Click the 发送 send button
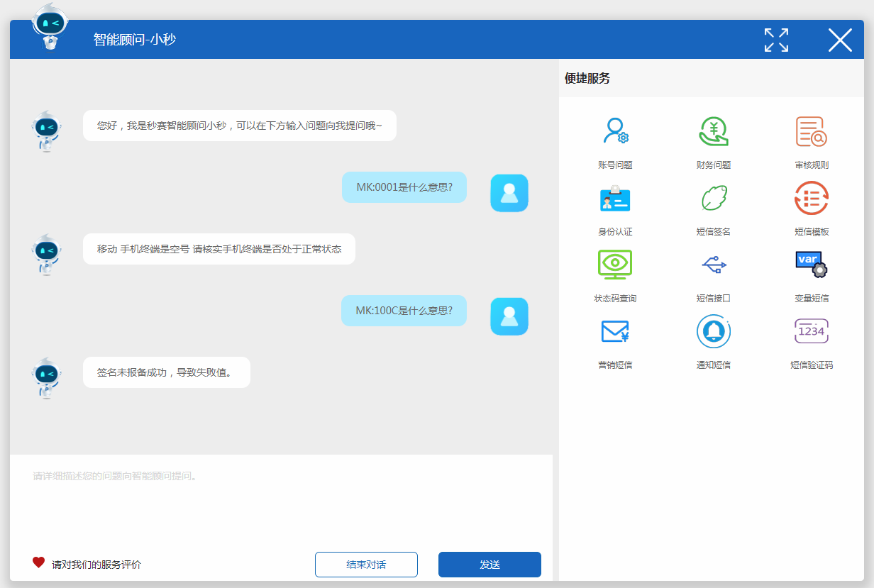This screenshot has height=588, width=874. point(489,565)
